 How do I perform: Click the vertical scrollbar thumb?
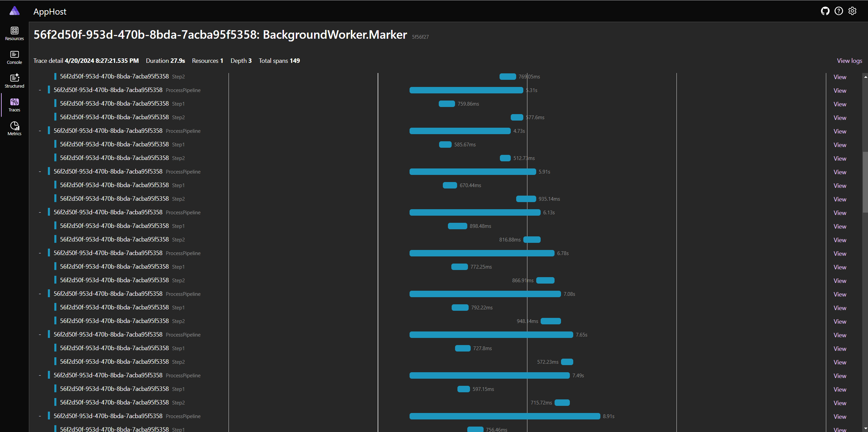[x=865, y=182]
